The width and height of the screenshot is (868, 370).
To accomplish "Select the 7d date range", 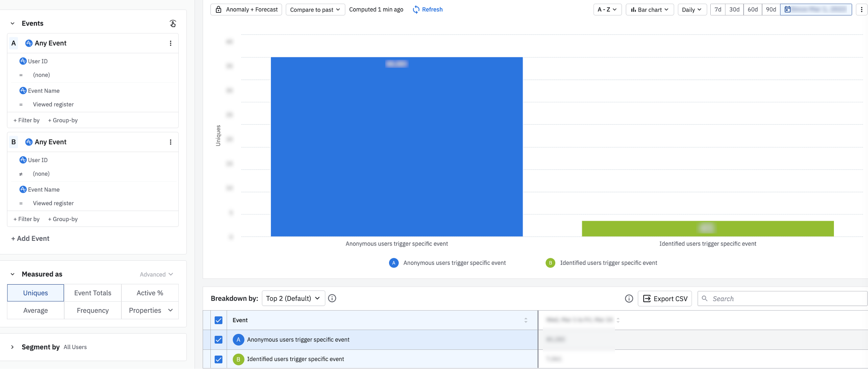I will (x=718, y=9).
